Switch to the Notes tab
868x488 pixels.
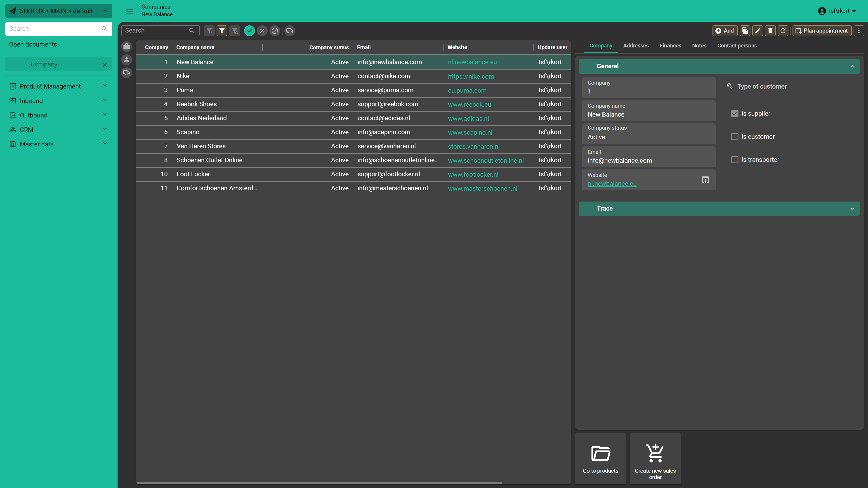click(x=699, y=45)
